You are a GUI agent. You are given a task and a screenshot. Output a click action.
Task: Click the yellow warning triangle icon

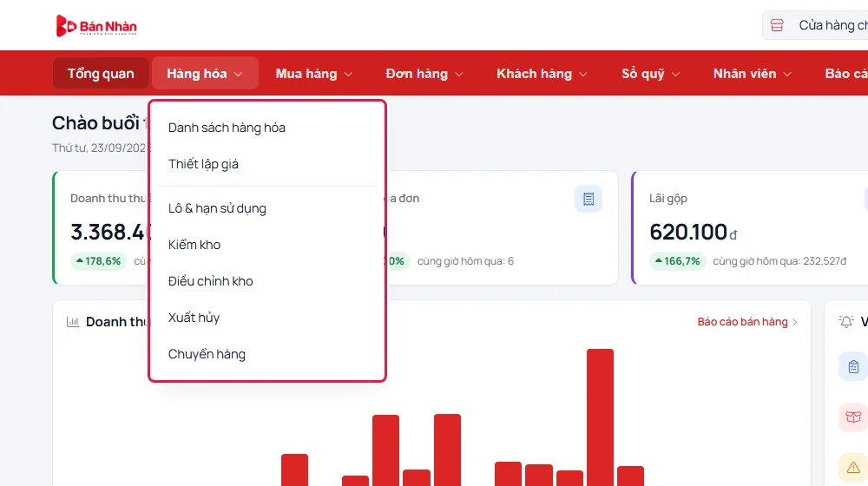click(853, 467)
